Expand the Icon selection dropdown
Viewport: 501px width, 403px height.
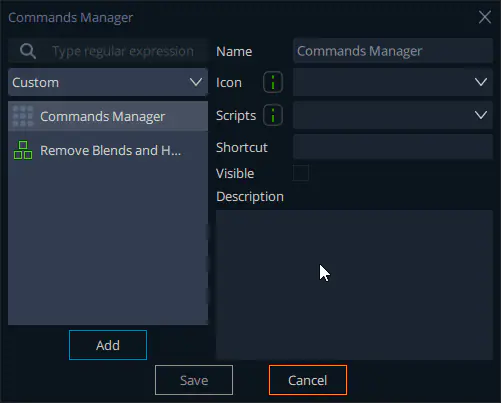click(393, 82)
